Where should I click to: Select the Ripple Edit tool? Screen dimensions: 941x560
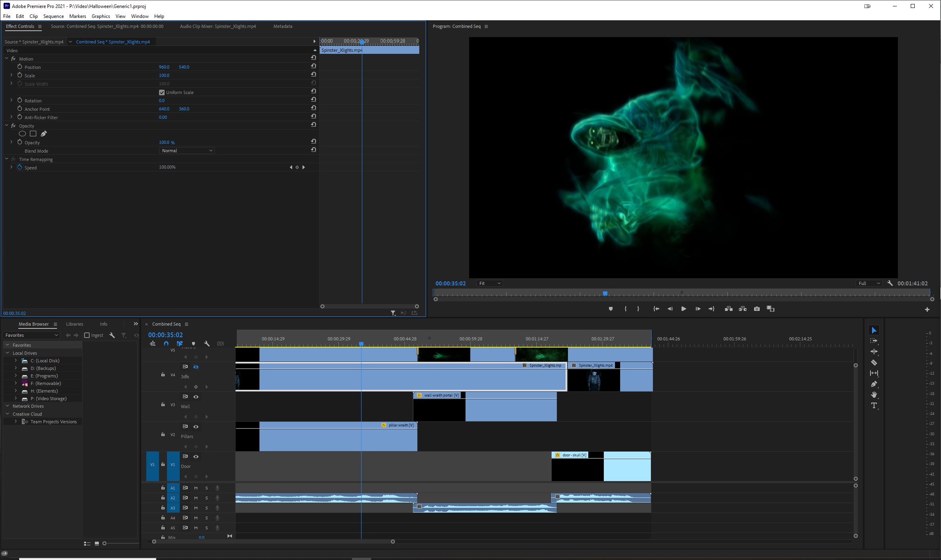tap(874, 352)
